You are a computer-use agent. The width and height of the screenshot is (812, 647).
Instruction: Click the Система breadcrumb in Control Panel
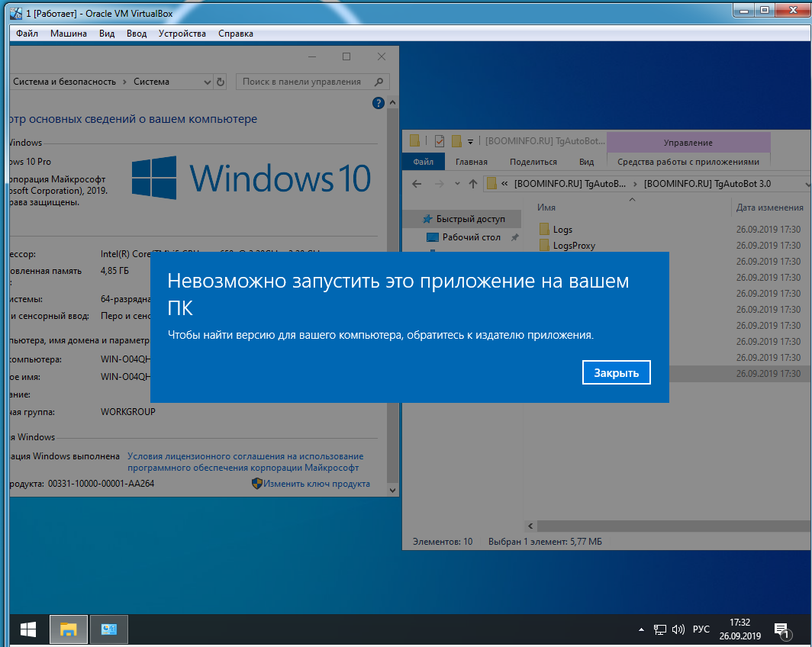coord(151,82)
